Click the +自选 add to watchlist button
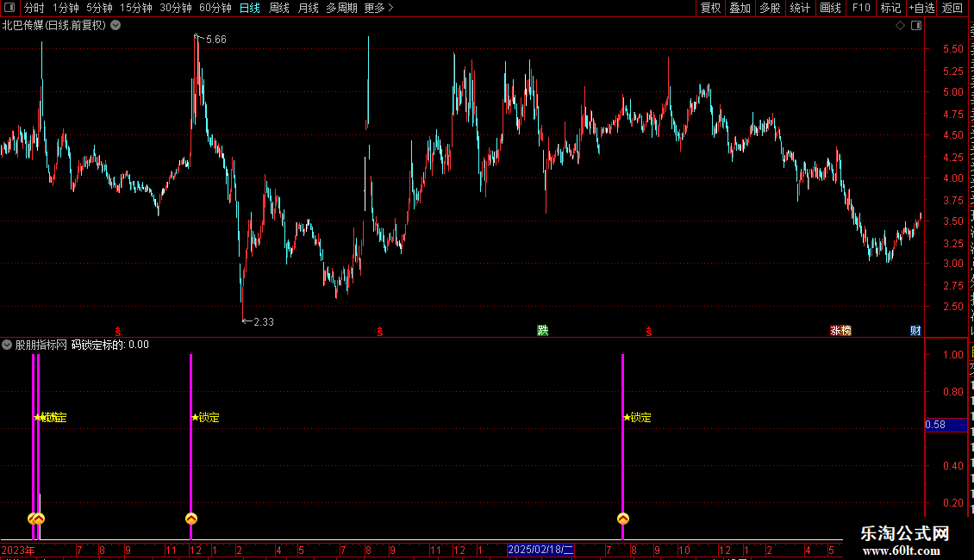974x560 pixels. 921,8
